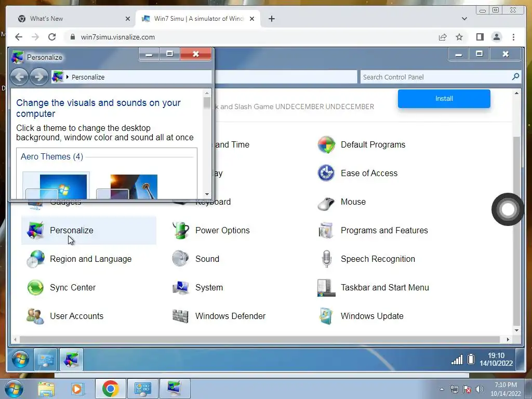Click simulator network signal tray icon
The image size is (532, 399).
coord(457,360)
